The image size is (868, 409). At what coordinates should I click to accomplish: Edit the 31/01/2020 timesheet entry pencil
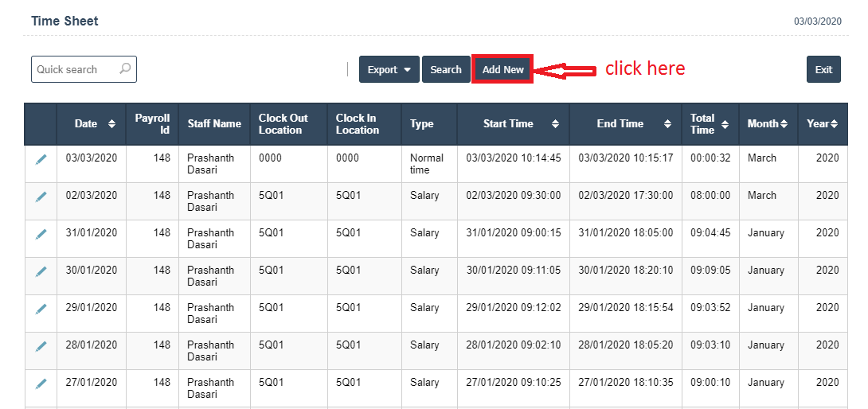pos(41,234)
